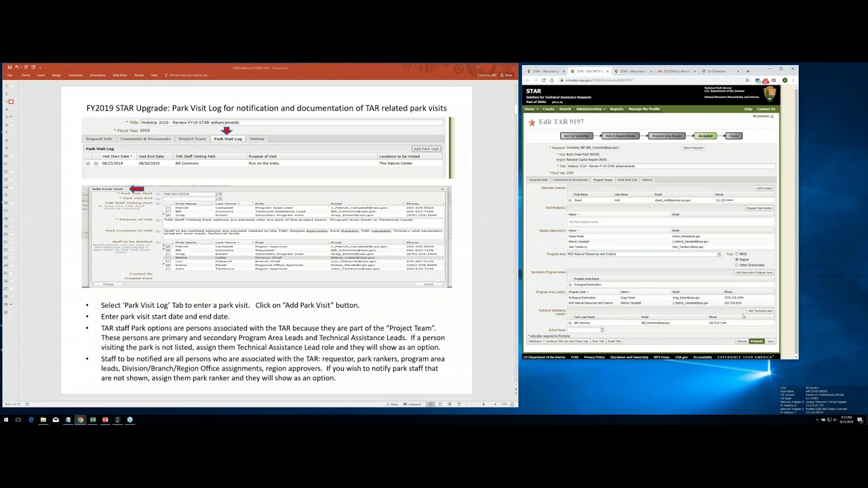Click the mail icon in the taskbar
The width and height of the screenshot is (868, 488).
click(56, 420)
